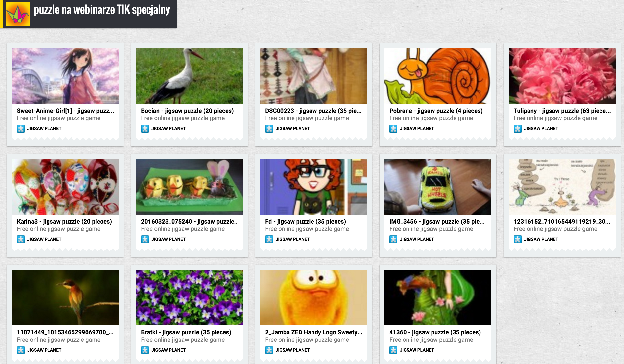The image size is (624, 364).
Task: Click Jigsaw Planet icon under Karina3 card
Action: [x=21, y=240]
